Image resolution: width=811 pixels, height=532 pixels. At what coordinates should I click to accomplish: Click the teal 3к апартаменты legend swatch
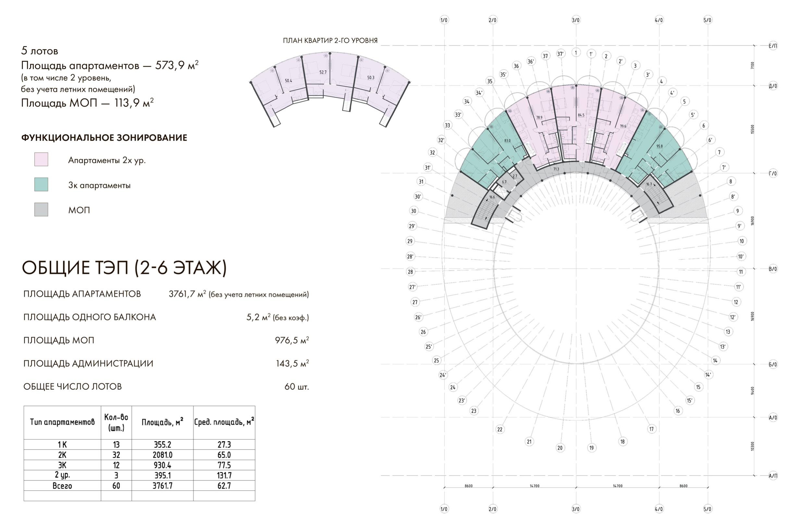tap(41, 184)
